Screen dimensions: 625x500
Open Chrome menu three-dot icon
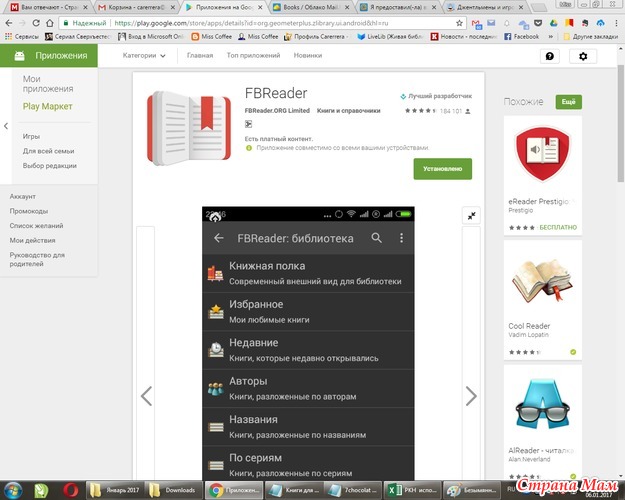tap(616, 23)
